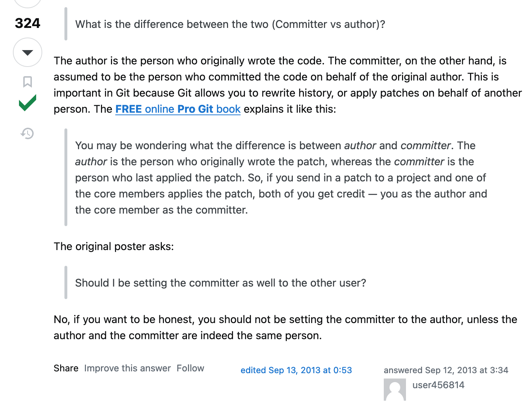The image size is (532, 410).
Task: Open the FREE online Pro Git book link
Action: pyautogui.click(x=178, y=109)
